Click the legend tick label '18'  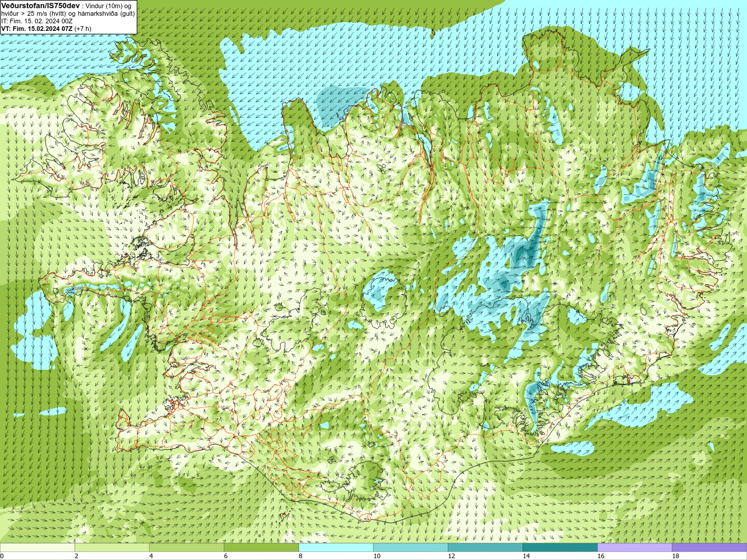coord(675,556)
